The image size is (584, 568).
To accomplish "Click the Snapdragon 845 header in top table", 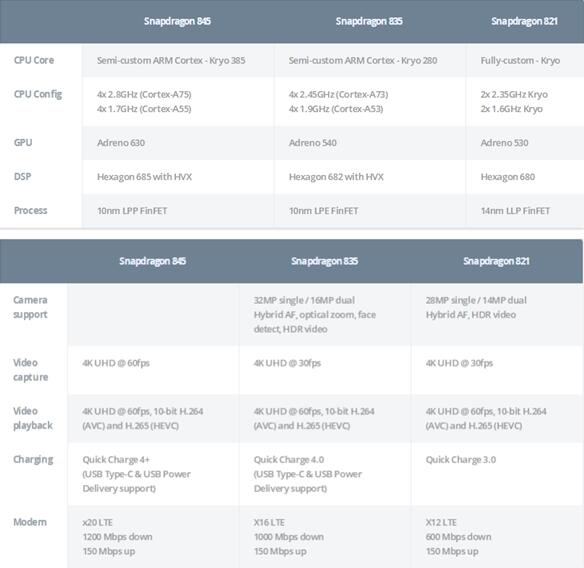I will coord(177,21).
